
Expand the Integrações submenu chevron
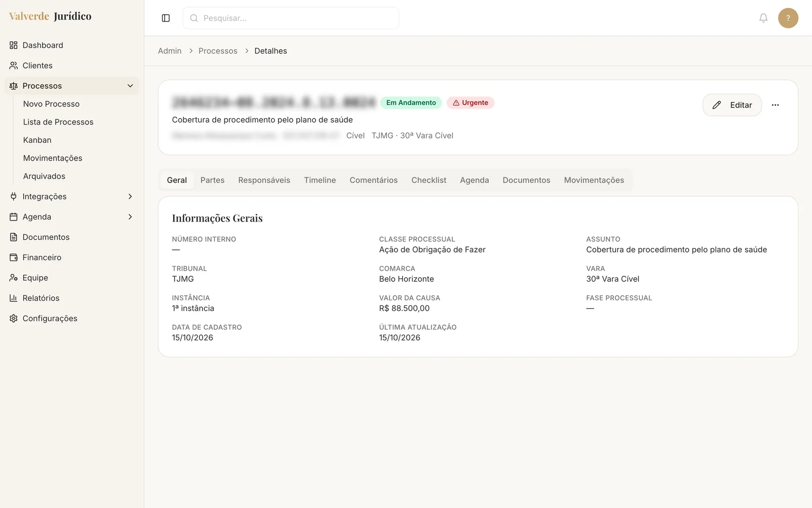pos(130,197)
